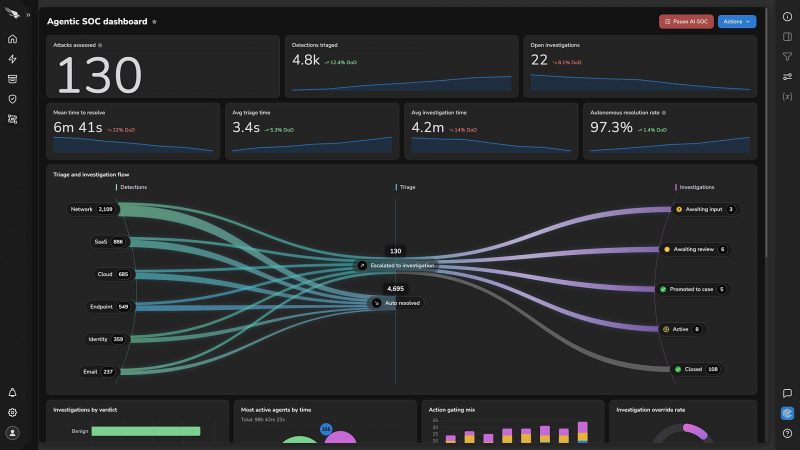Expand the left sidebar with double chevron
The image size is (800, 450).
pos(28,15)
